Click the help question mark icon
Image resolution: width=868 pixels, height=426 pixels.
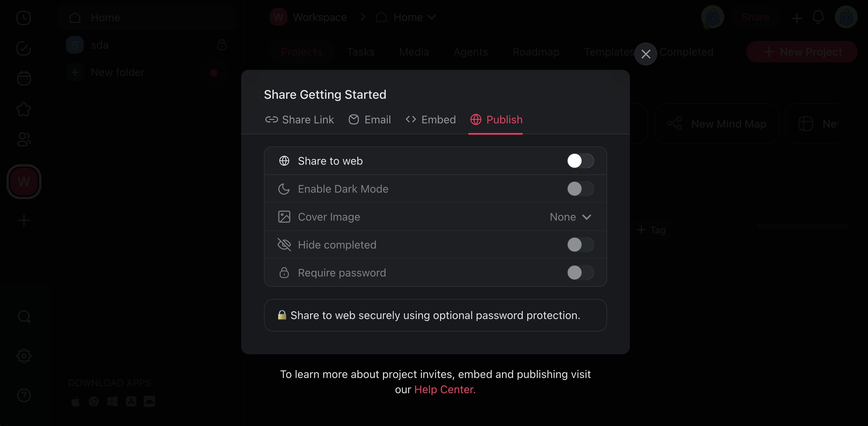tap(24, 395)
